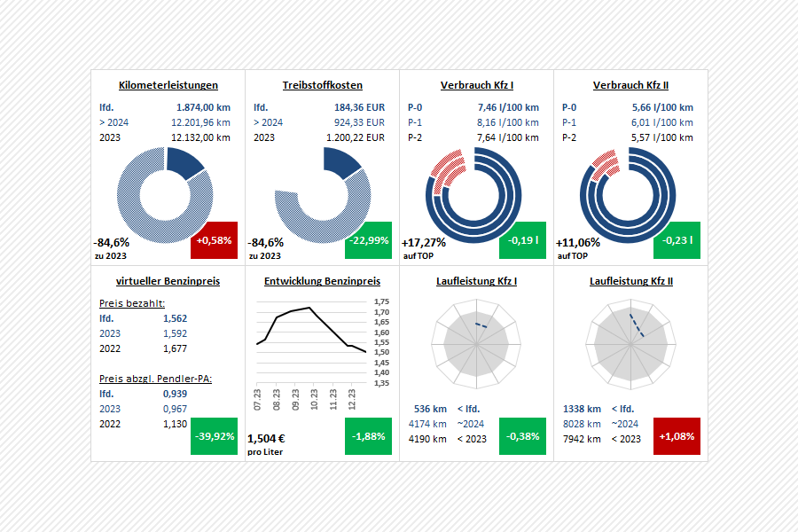Image resolution: width=798 pixels, height=532 pixels.
Task: Click the Treibstoffkosten heading
Action: 322,85
